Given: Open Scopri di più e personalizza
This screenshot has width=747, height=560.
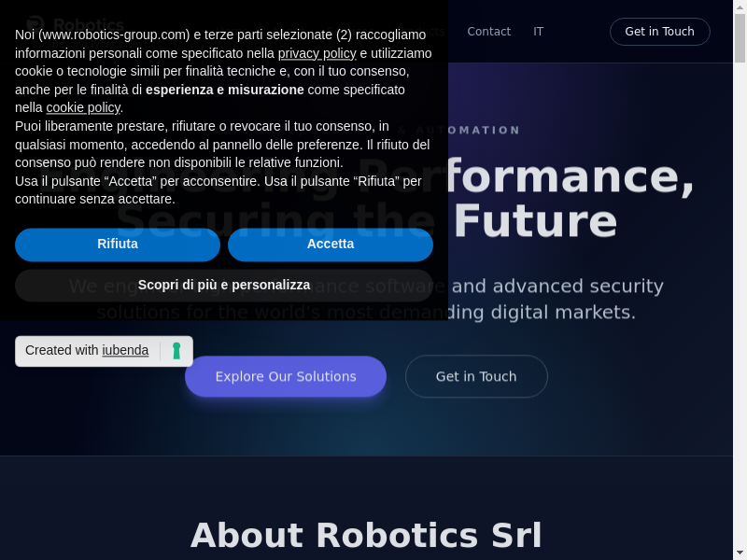Looking at the screenshot, I should [x=224, y=285].
